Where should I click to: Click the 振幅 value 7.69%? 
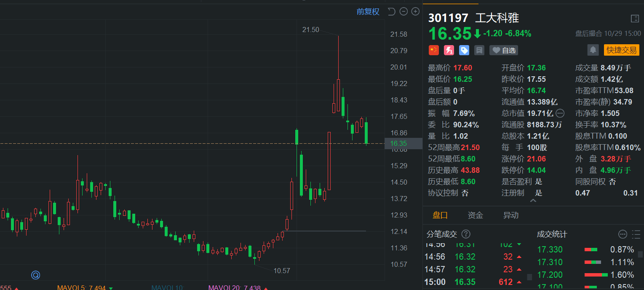(464, 113)
